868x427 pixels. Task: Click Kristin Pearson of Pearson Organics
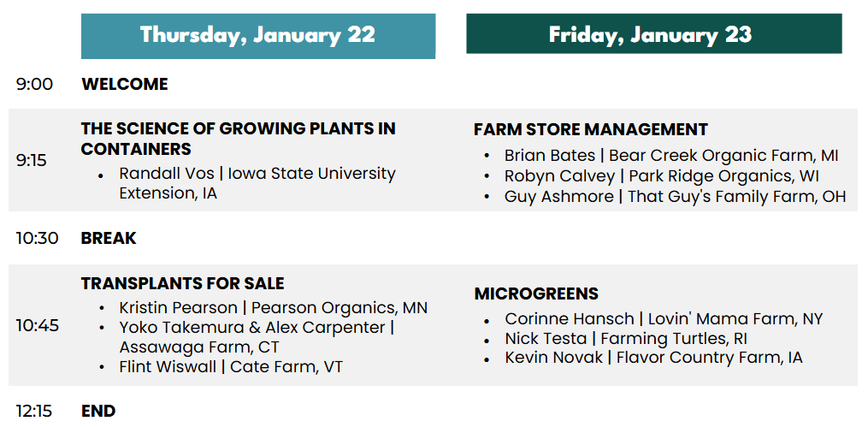(273, 308)
